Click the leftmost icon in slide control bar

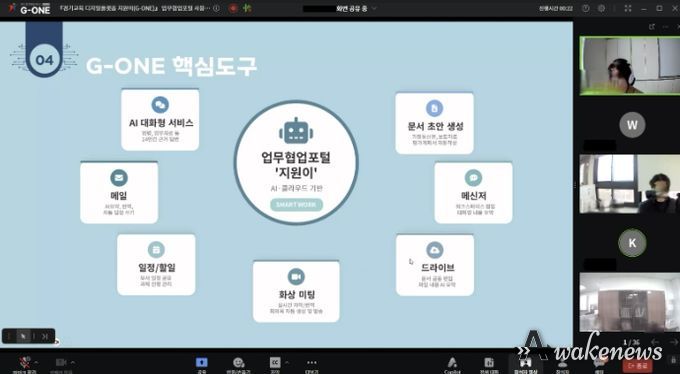click(9, 336)
